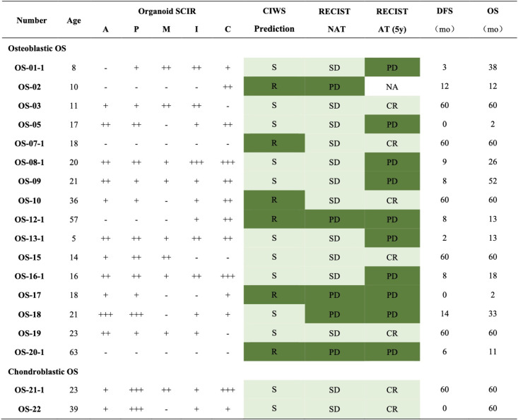Image resolution: width=518 pixels, height=420 pixels.
Task: Select the Osteoblastic OS section heading
Action: 37,49
